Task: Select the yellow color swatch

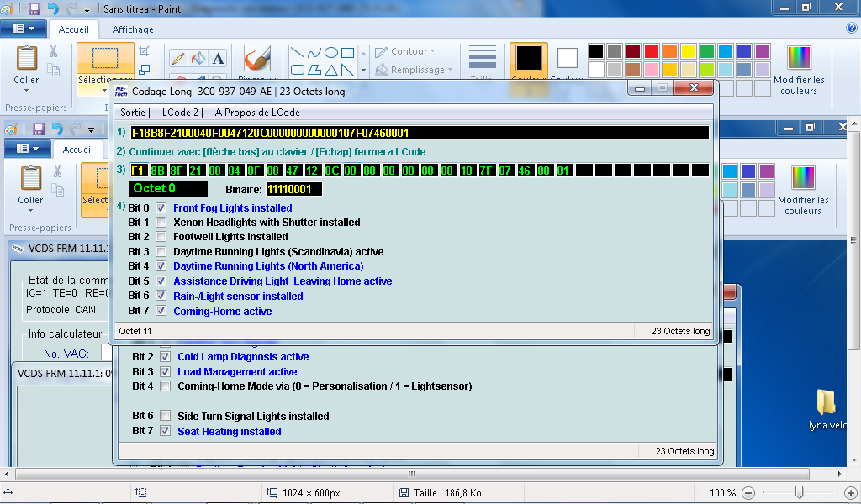Action: pos(688,51)
